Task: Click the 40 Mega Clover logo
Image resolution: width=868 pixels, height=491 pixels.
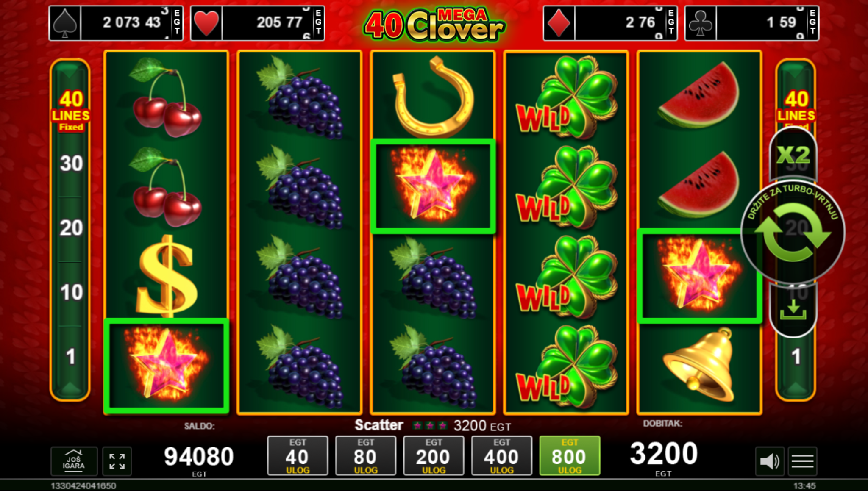Action: pos(434,25)
